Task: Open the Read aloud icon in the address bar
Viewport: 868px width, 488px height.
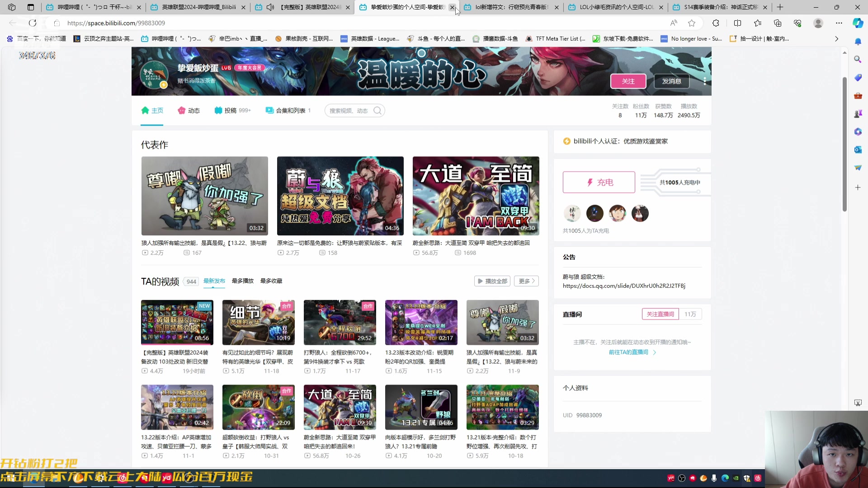Action: click(674, 23)
